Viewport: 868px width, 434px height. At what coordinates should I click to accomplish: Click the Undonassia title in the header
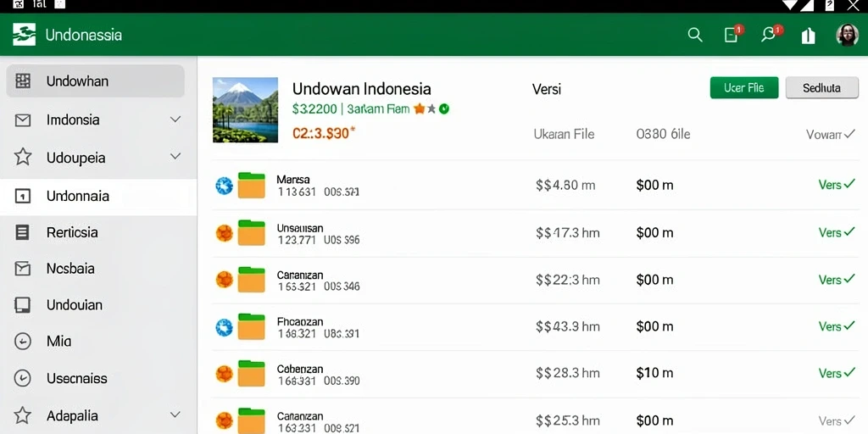(x=84, y=35)
